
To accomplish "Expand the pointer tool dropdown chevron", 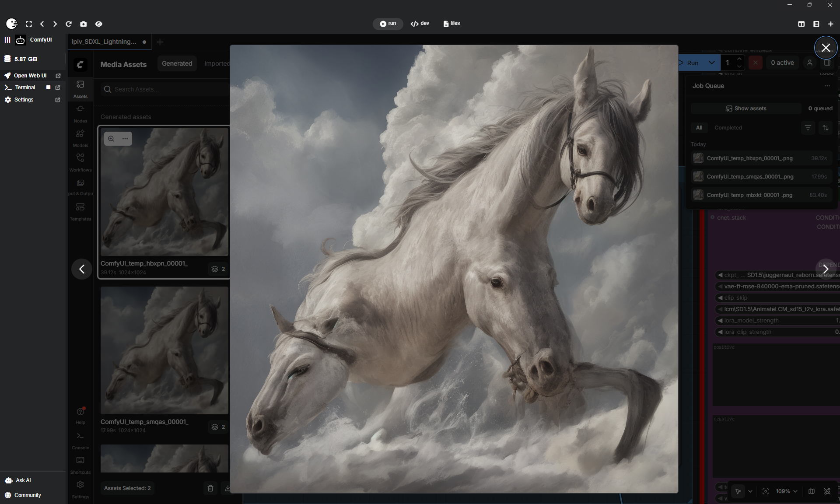I will (x=750, y=491).
